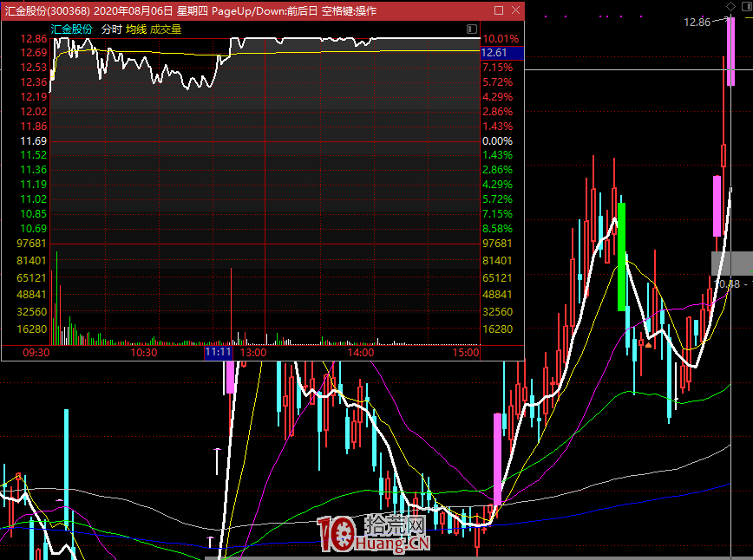The image size is (753, 560).
Task: Click the 12.86 high price label on K-line chart
Action: click(x=696, y=22)
